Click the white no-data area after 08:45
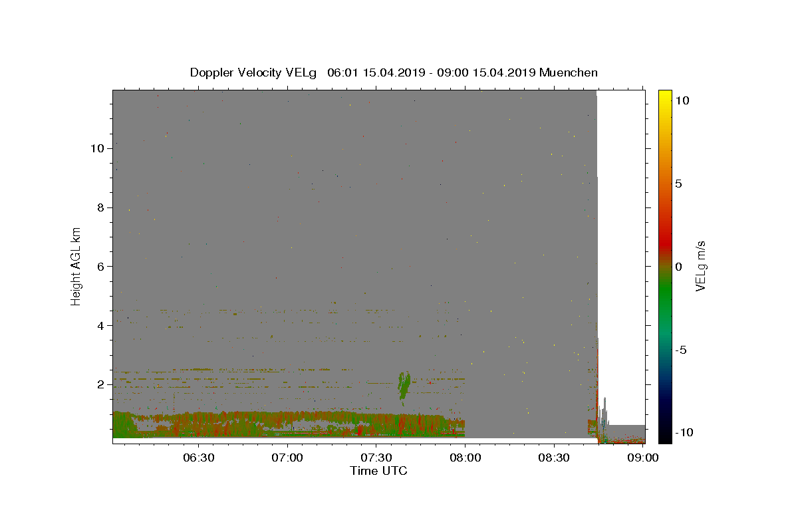This screenshot has height=532, width=798. pos(621,256)
